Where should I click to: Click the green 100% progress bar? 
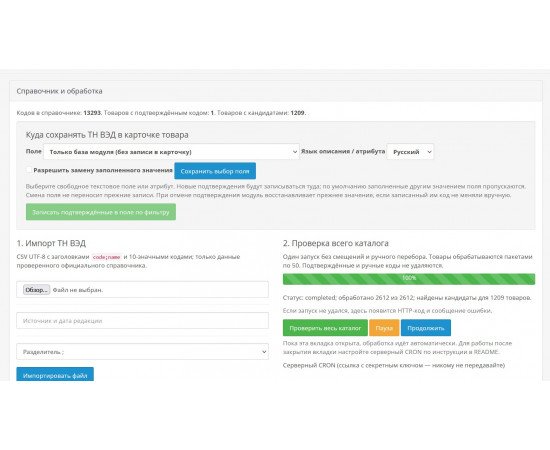tap(409, 279)
